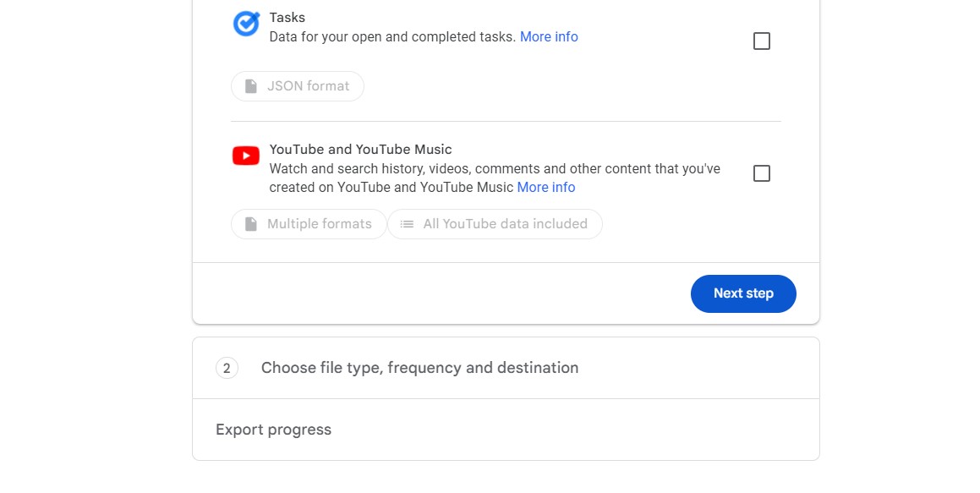
Task: Follow the More info link for Tasks
Action: point(549,37)
